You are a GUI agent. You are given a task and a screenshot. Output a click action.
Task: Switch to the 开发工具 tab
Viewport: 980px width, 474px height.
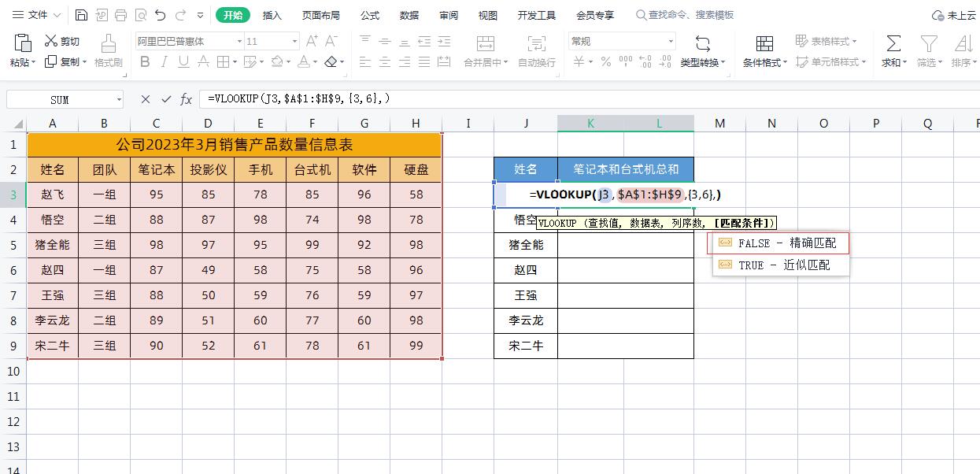pyautogui.click(x=537, y=15)
